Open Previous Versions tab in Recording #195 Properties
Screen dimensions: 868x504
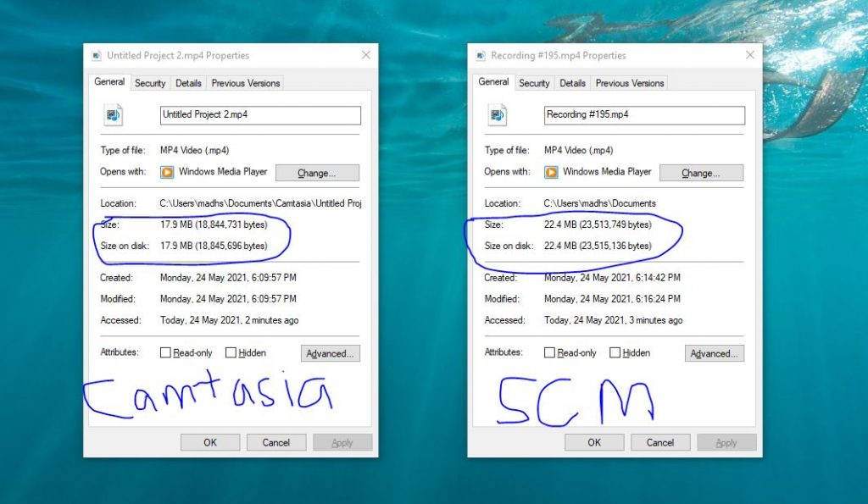tap(630, 83)
